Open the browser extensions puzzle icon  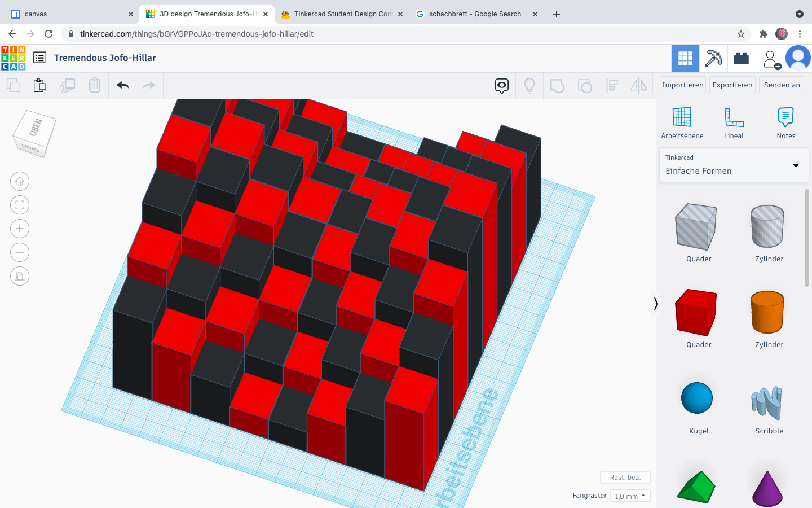(764, 34)
